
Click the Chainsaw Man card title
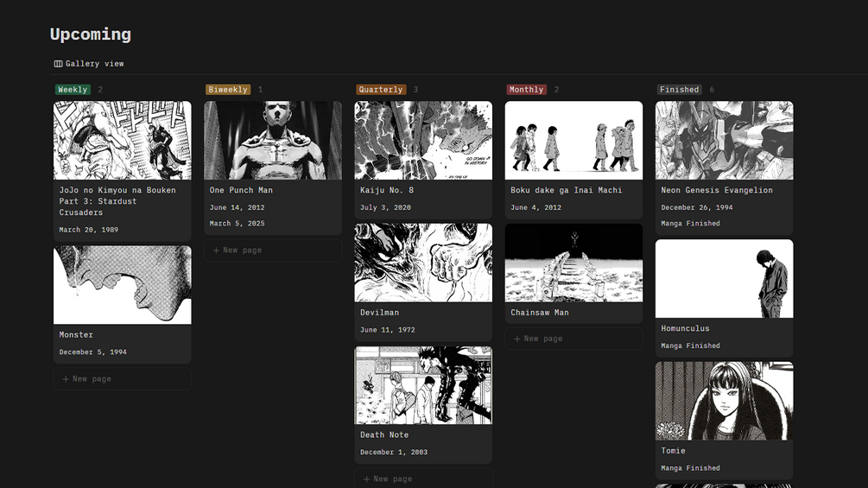coord(540,313)
